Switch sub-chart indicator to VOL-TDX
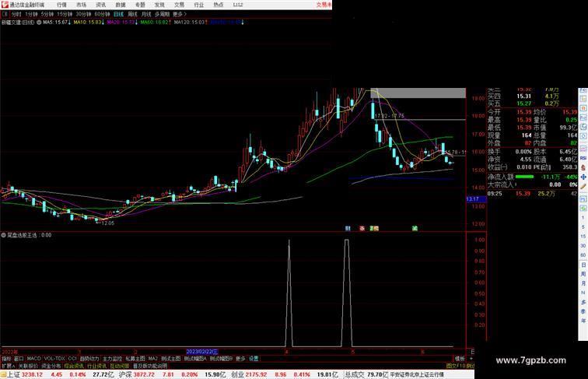 click(x=54, y=359)
